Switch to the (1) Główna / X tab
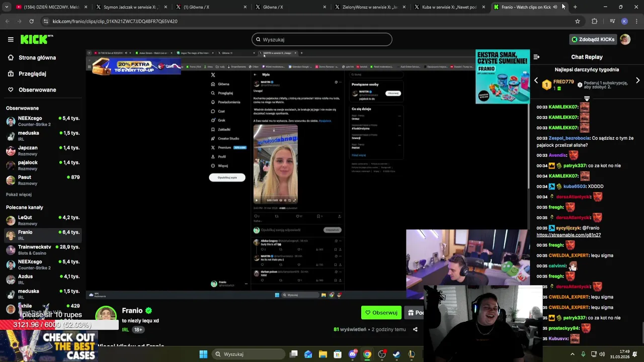This screenshot has height=362, width=644. (x=212, y=7)
